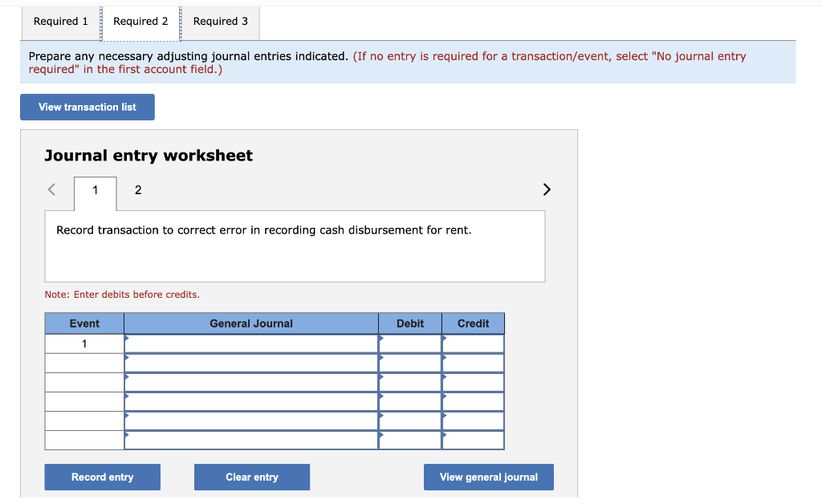The width and height of the screenshot is (822, 504).
Task: Open the Required 3 tab
Action: coord(220,22)
